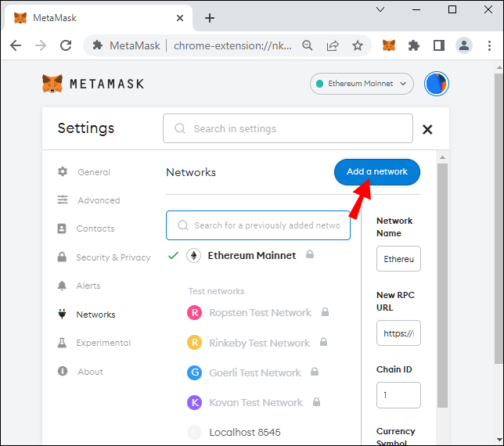Bookmark this page with the star icon
504x446 pixels.
(x=358, y=45)
